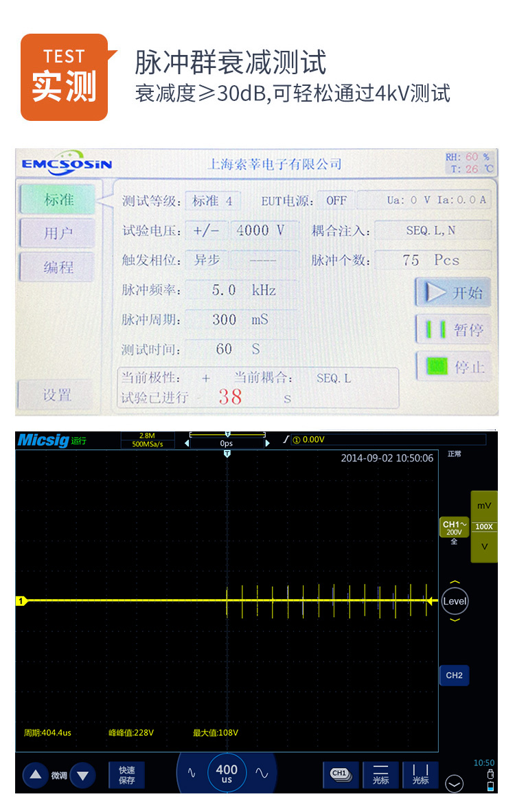Expand the bottom-right down-chevron menu
This screenshot has height=812, width=515.
(x=455, y=784)
